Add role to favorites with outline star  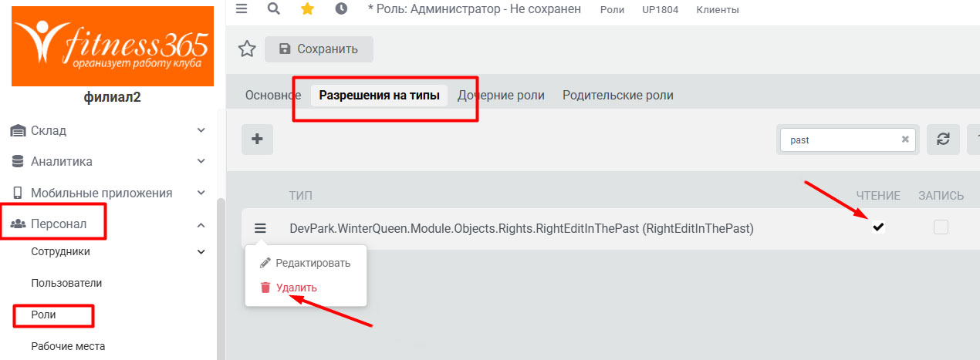[247, 49]
